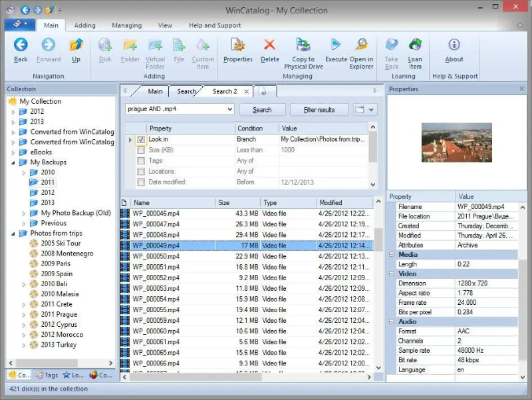Collapse the My Backups tree node
This screenshot has height=400, width=532.
(14, 162)
